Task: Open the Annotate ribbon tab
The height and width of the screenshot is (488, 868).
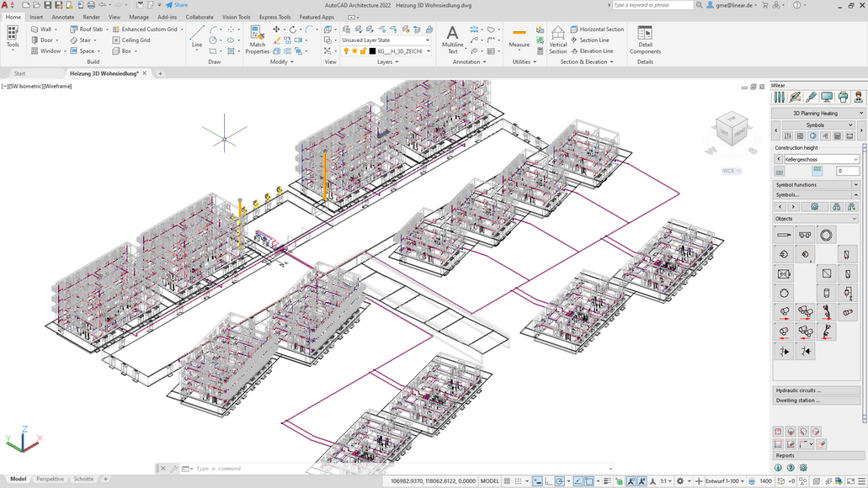Action: point(63,17)
